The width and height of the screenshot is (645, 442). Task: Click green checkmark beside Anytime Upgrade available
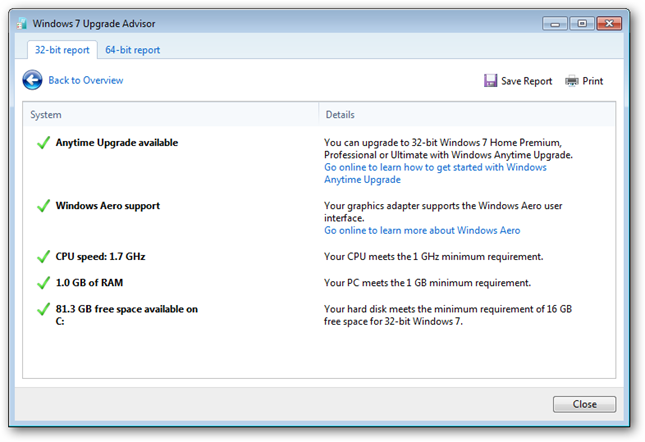(43, 143)
